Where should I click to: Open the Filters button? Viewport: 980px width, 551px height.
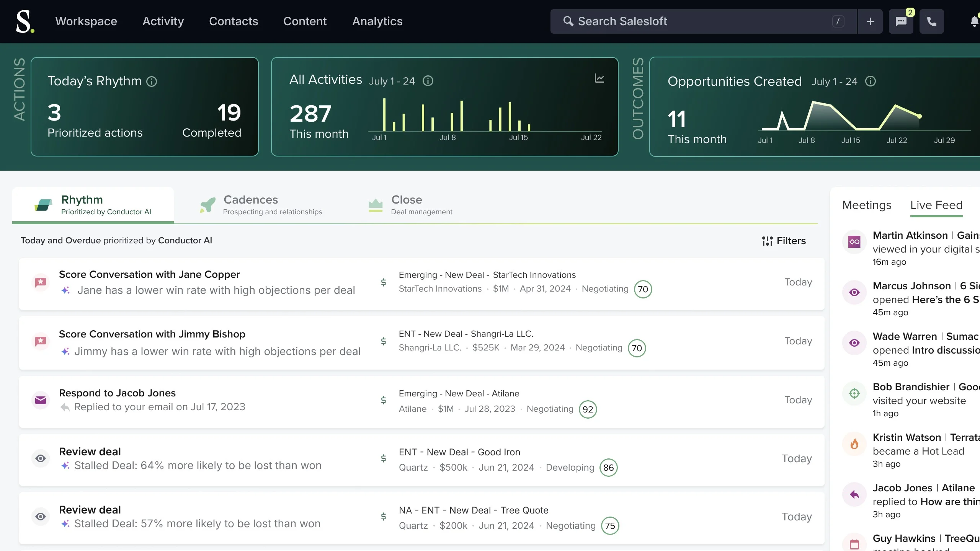[x=784, y=241]
